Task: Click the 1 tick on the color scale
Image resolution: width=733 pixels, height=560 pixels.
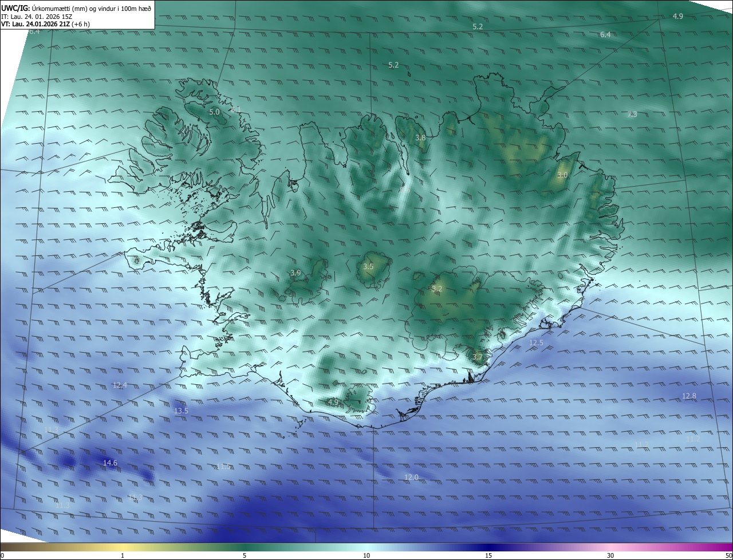Action: [x=123, y=555]
